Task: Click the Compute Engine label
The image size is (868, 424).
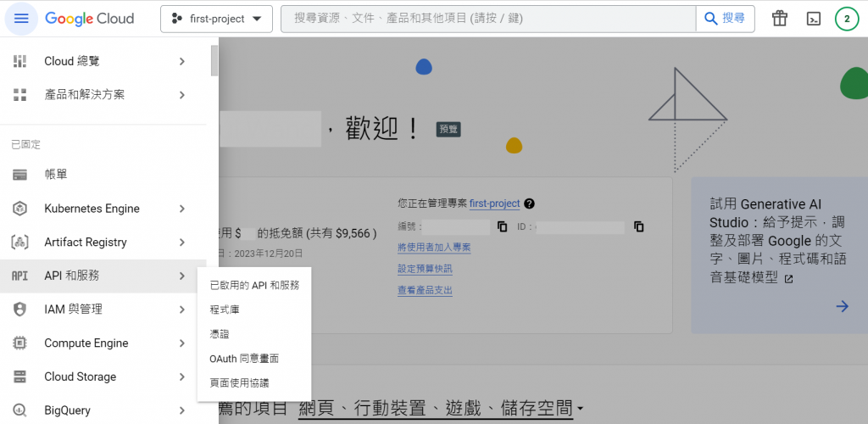Action: [x=86, y=343]
